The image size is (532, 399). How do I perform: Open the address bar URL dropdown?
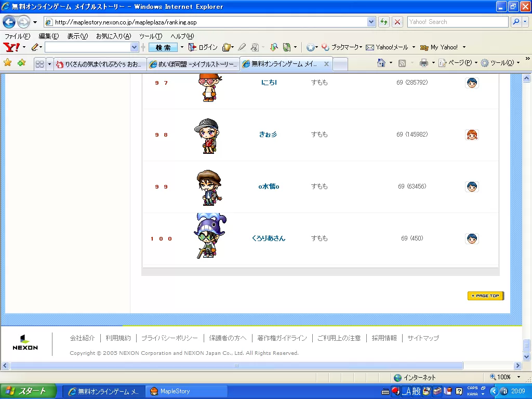tap(371, 22)
